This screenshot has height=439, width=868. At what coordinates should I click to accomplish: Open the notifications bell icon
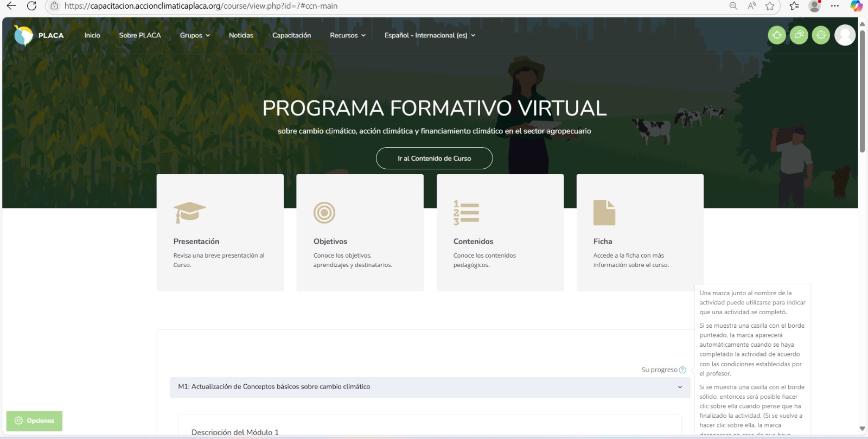[777, 35]
